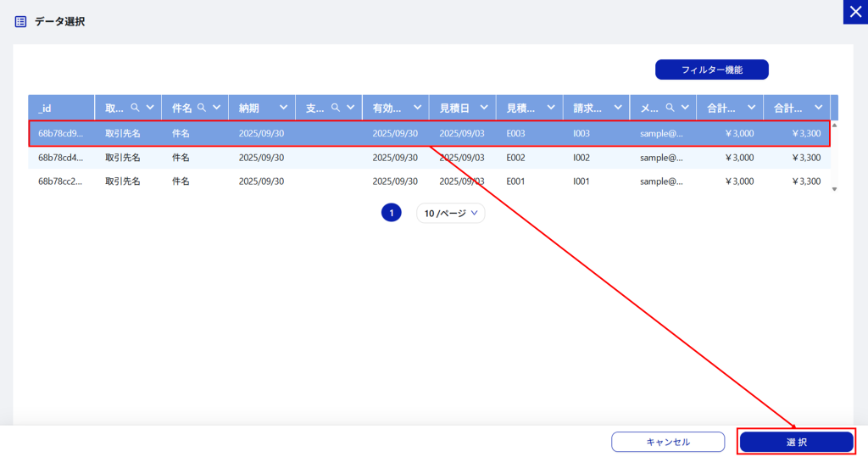Screen dimensions: 868x457
Task: Click the search icon in 支… column header
Action: pos(336,108)
